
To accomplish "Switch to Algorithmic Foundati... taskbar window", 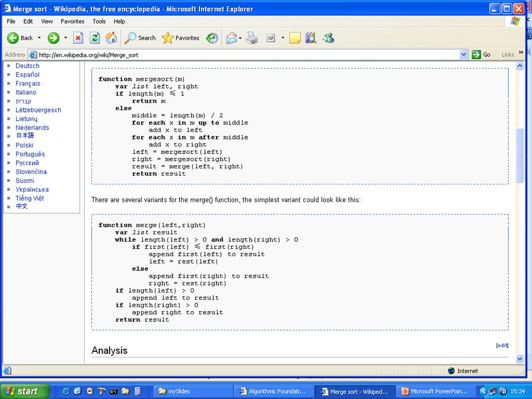I will coord(273,391).
